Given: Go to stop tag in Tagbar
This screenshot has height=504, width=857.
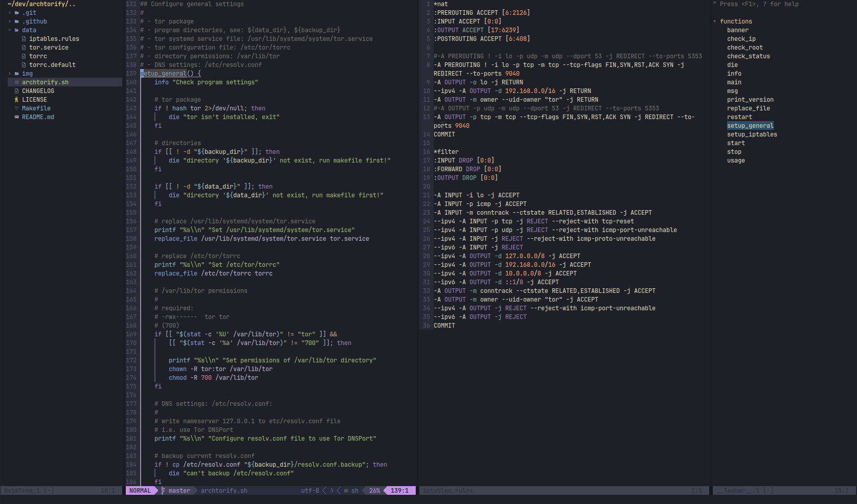Looking at the screenshot, I should coord(734,152).
